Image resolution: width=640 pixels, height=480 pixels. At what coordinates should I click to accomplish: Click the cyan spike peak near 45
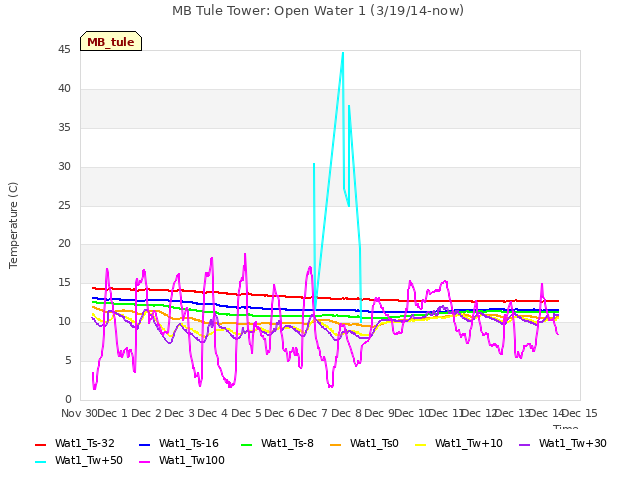click(343, 53)
